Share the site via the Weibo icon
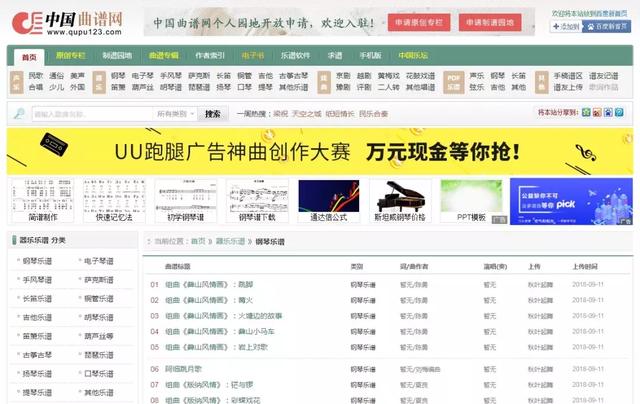This screenshot has width=640, height=404. [597, 113]
